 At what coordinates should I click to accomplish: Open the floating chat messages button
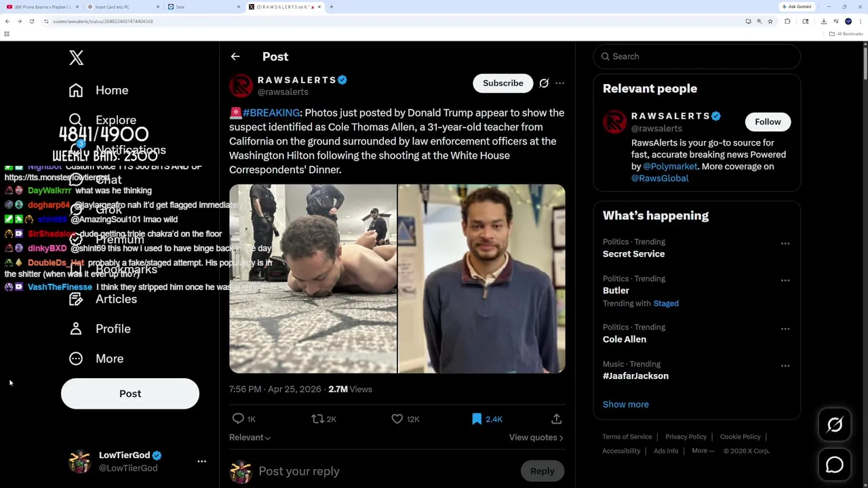coord(835,465)
